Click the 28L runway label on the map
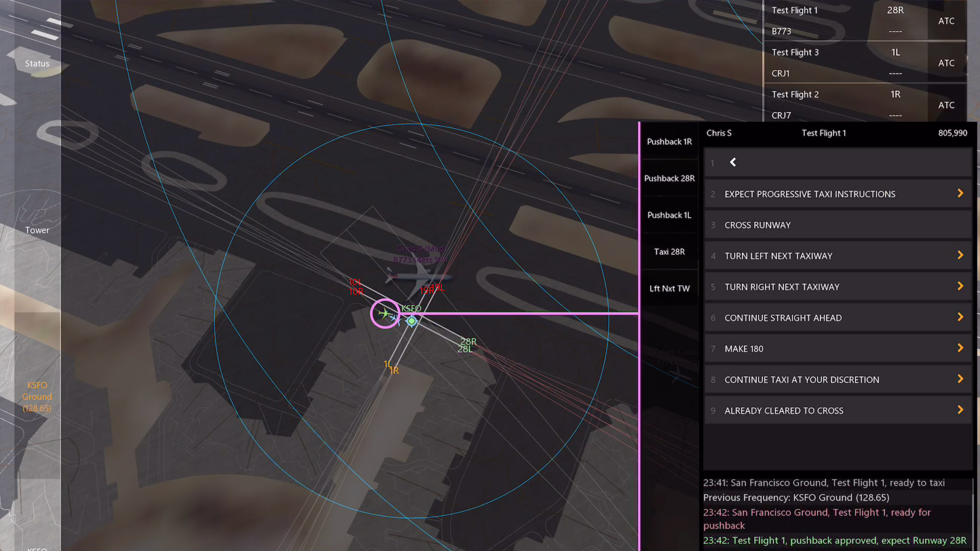Screen dimensions: 980x551 [x=465, y=349]
